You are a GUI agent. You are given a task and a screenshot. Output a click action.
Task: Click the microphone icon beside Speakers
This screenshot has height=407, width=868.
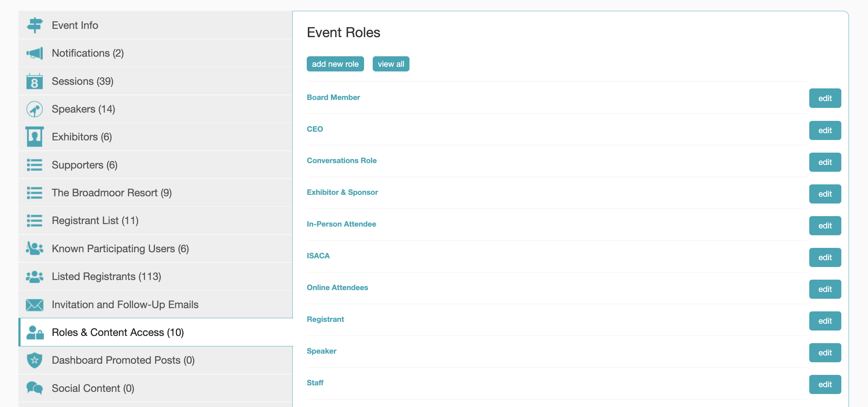(35, 109)
